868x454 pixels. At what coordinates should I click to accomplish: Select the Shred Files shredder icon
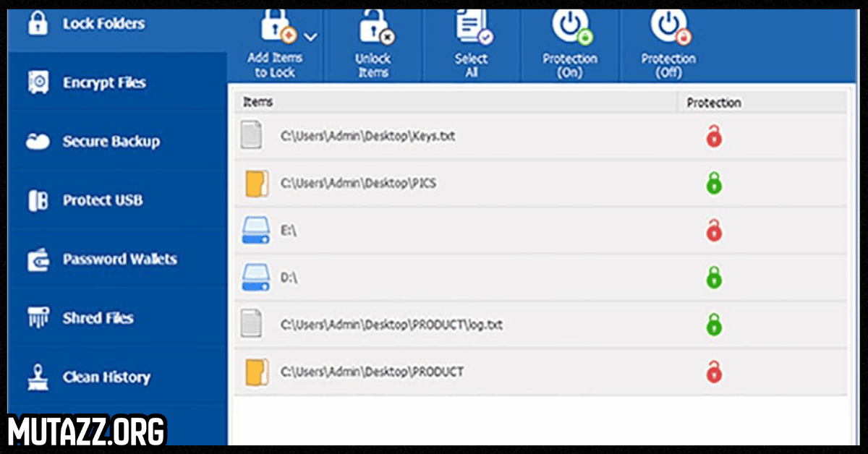(x=38, y=318)
